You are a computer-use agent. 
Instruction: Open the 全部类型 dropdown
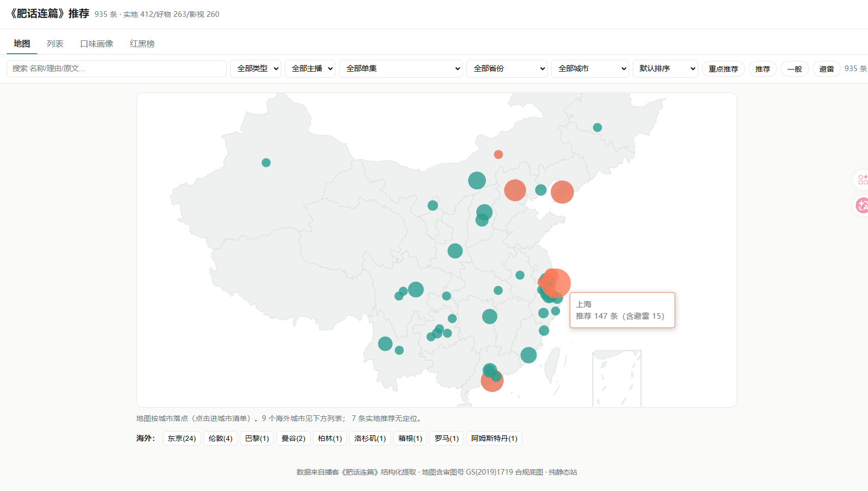[256, 69]
